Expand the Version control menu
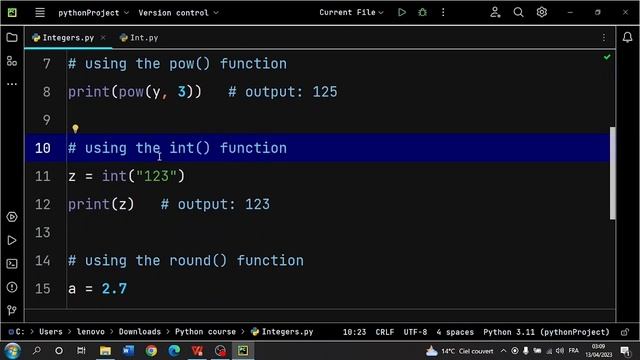Viewport: 640px width, 360px height. 178,13
